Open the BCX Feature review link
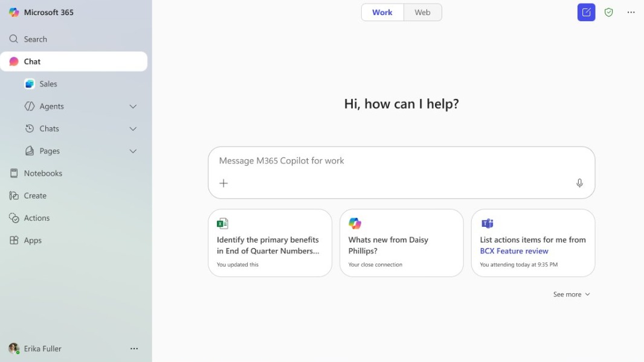The width and height of the screenshot is (644, 362). coord(514,251)
